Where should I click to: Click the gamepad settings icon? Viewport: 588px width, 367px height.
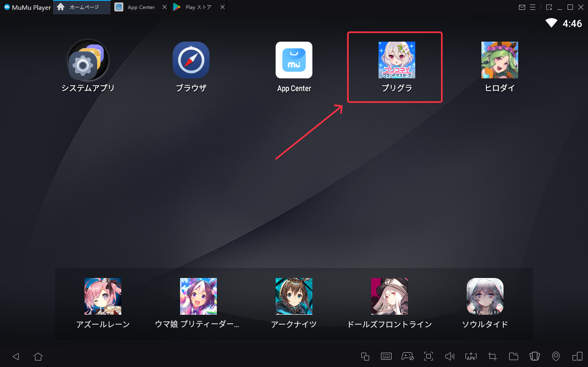pos(407,356)
